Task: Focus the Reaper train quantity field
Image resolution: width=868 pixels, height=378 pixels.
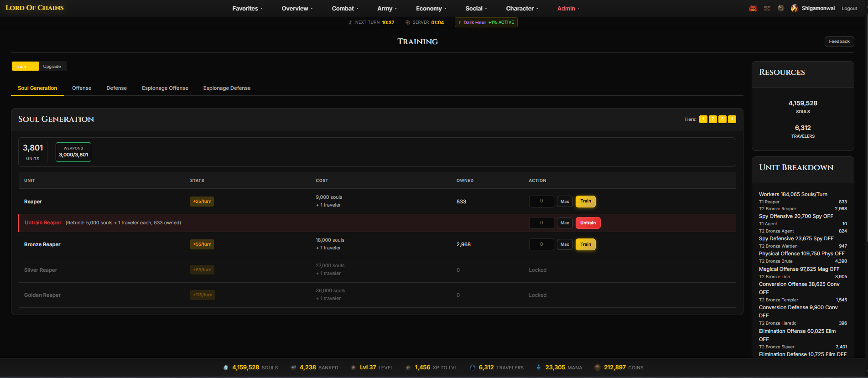Action: (x=541, y=202)
